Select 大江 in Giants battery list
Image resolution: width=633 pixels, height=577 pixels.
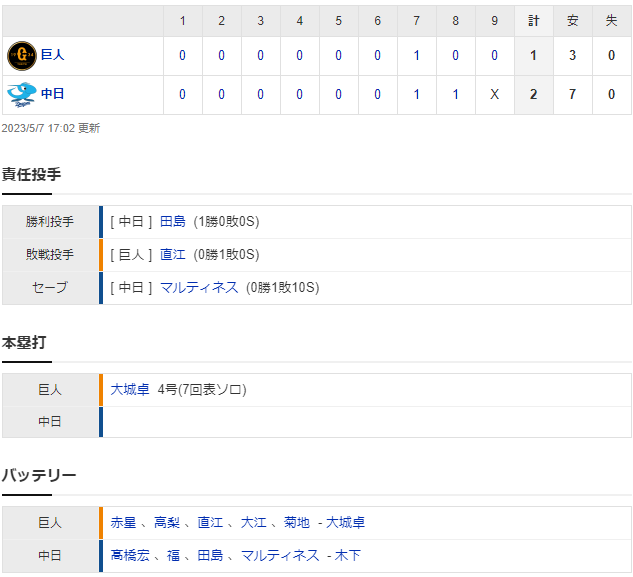point(254,522)
